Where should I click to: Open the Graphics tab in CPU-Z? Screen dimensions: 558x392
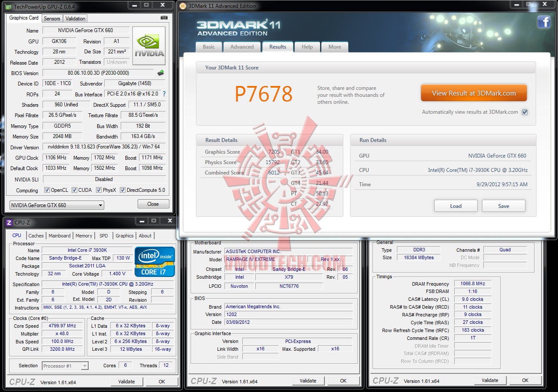click(x=125, y=236)
